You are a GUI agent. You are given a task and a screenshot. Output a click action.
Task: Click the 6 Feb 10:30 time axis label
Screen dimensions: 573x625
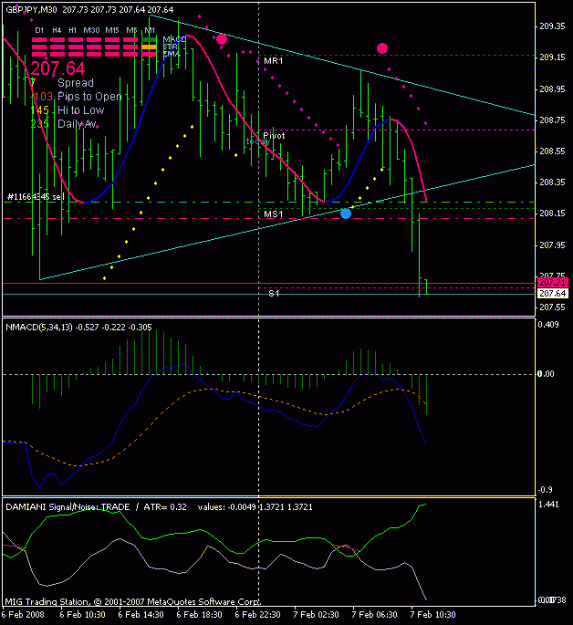point(82,615)
